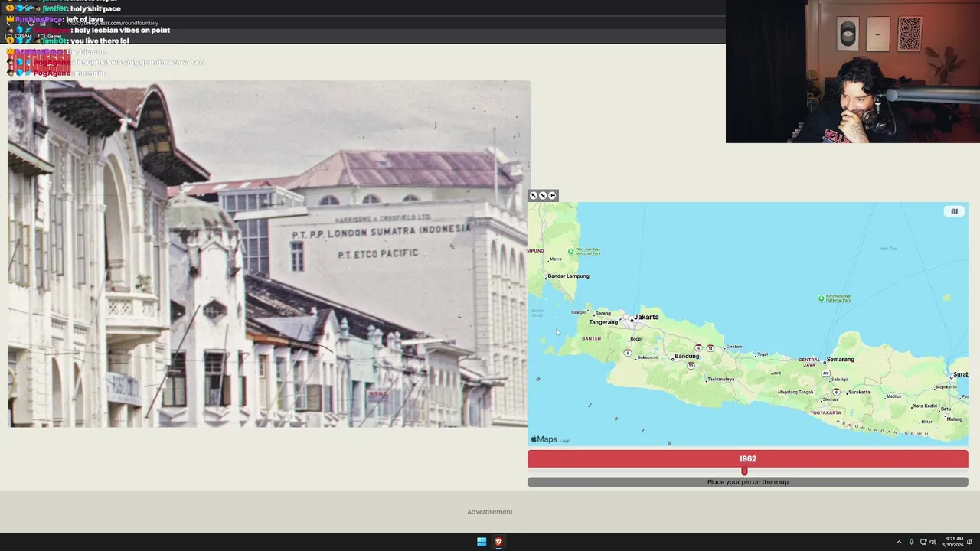
Task: Open Brave browser from the taskbar
Action: pos(498,542)
